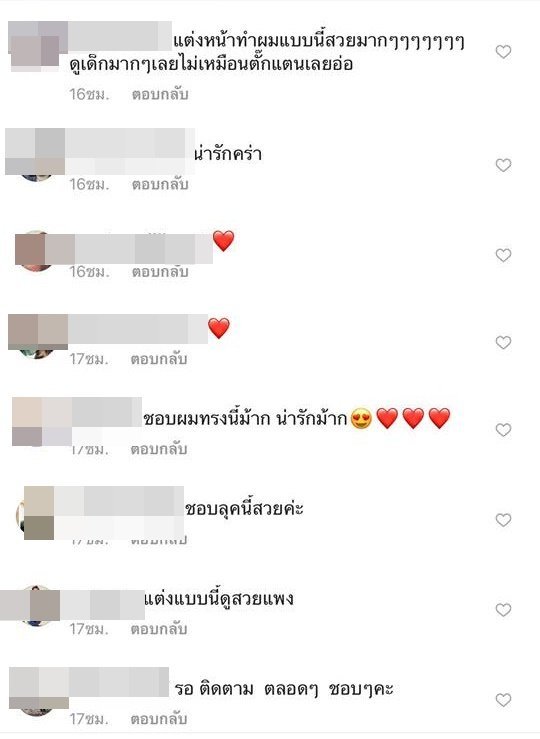Open username of last commenter
The image size is (540, 739).
pyautogui.click(x=118, y=682)
